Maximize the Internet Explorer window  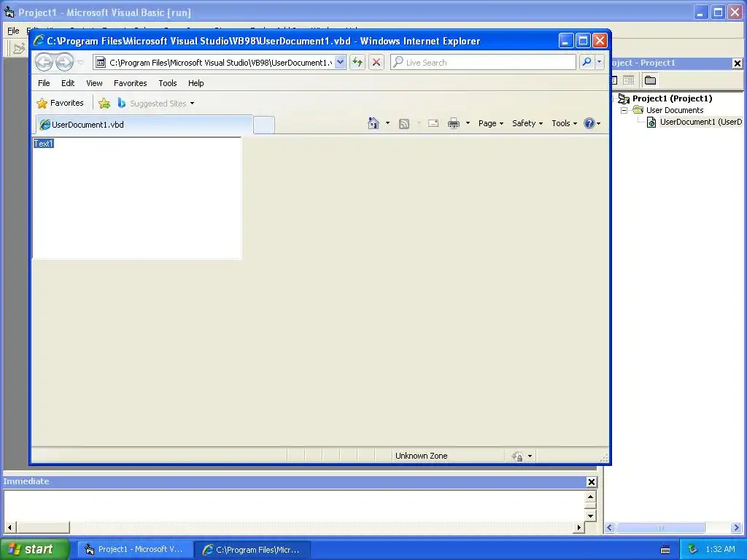[583, 41]
